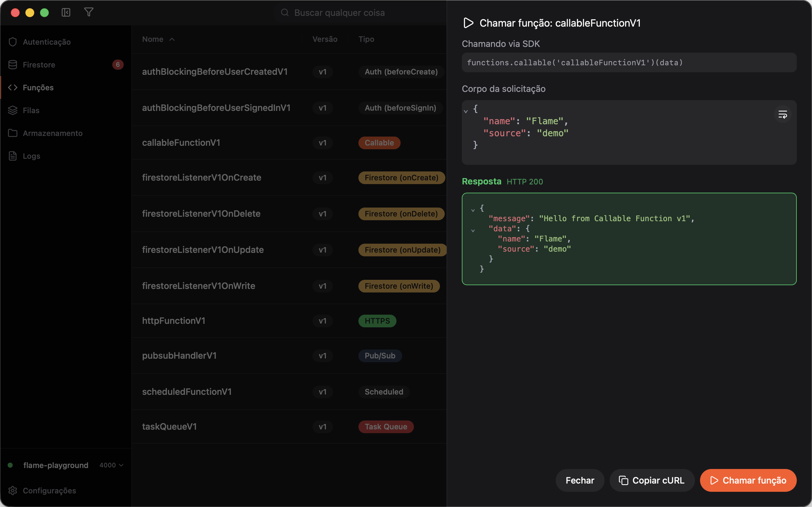
Task: Open Autenticação shield icon in sidebar
Action: click(13, 42)
